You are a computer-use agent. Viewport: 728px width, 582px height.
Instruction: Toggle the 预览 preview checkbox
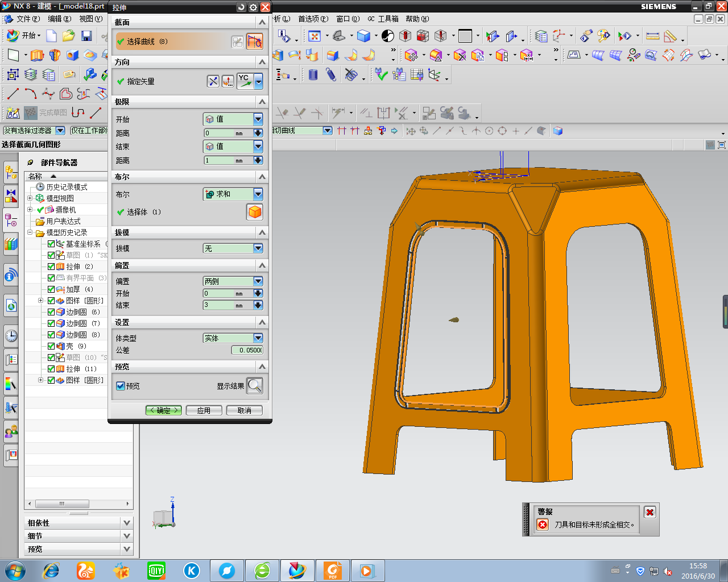pyautogui.click(x=121, y=386)
